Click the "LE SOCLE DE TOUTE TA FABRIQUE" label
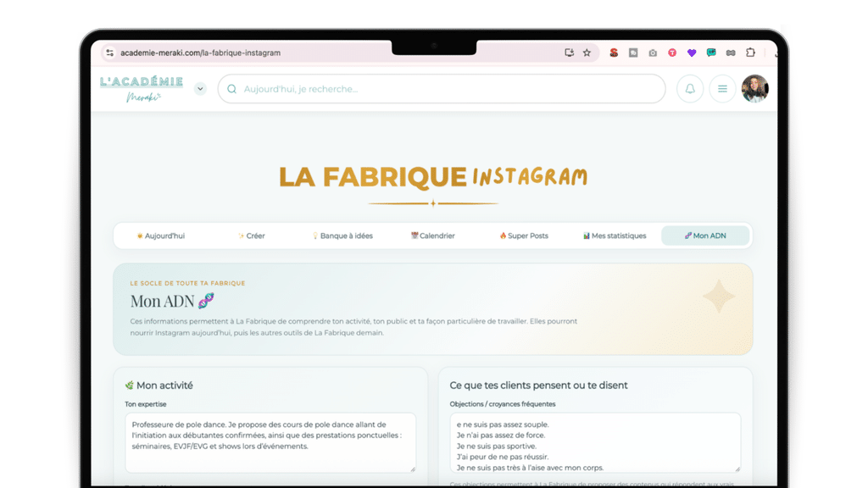Image resolution: width=868 pixels, height=488 pixels. coord(187,283)
